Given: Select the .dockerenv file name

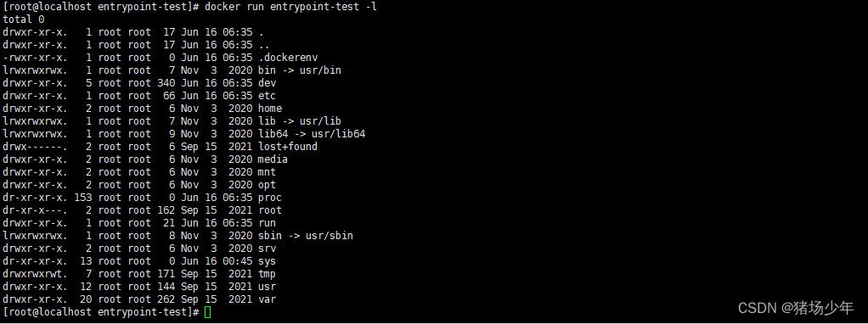Looking at the screenshot, I should [288, 58].
